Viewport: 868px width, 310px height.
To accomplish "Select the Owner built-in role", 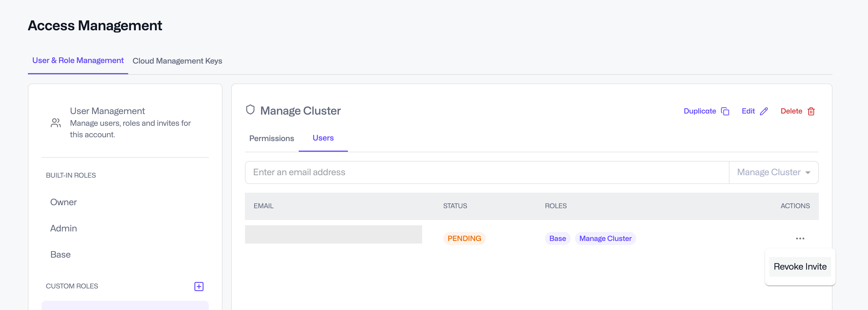I will [63, 202].
